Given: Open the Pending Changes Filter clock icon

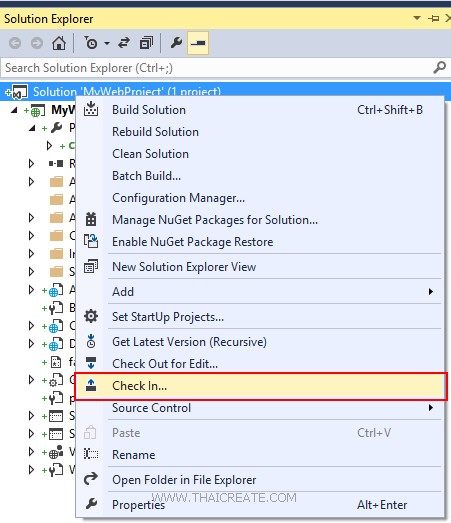Looking at the screenshot, I should pyautogui.click(x=90, y=43).
